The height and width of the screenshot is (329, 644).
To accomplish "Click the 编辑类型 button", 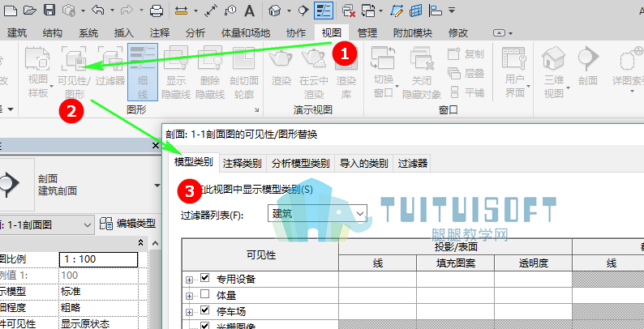I will click(128, 224).
